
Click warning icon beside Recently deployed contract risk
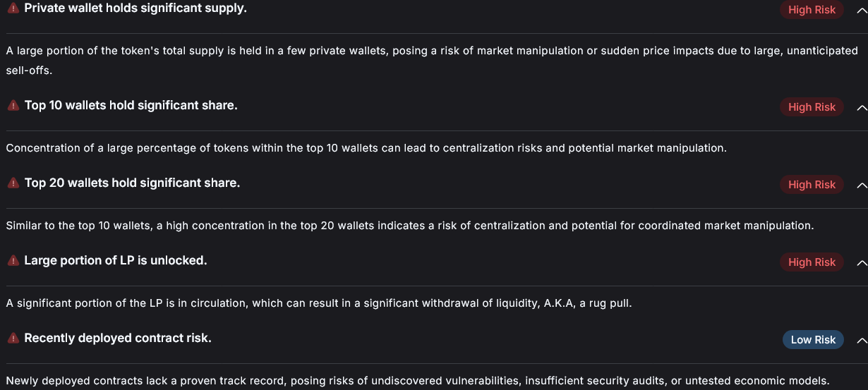tap(13, 338)
